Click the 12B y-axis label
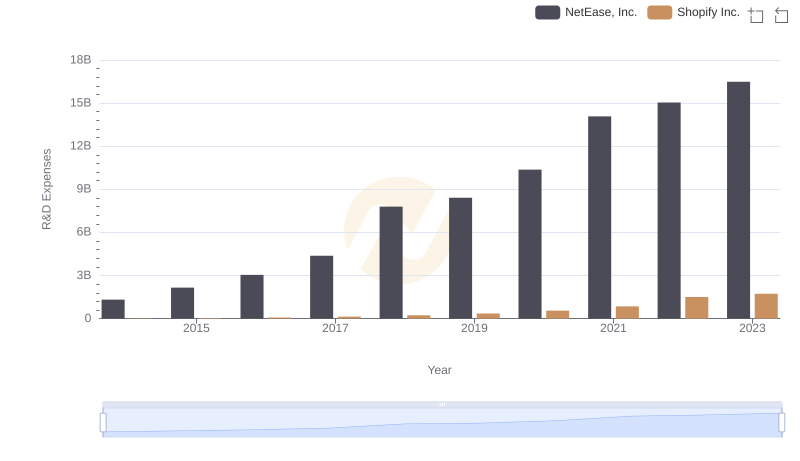Viewport: 800px width, 461px height. tap(81, 146)
